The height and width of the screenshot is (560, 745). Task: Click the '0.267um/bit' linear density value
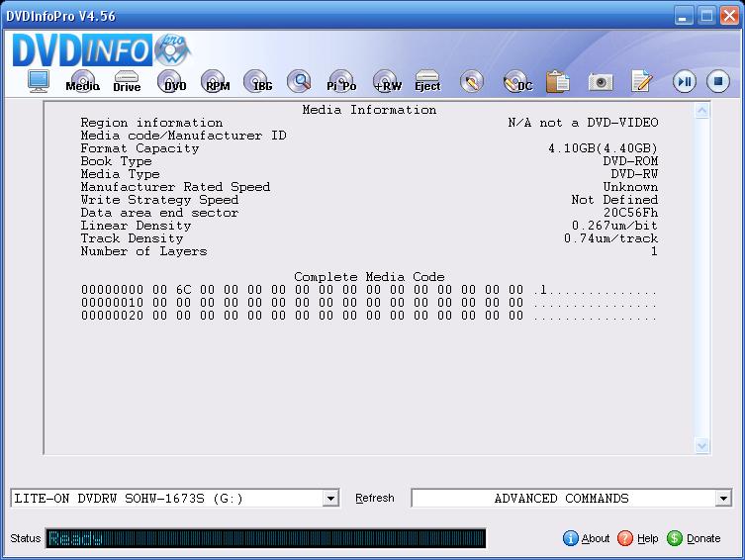pyautogui.click(x=614, y=226)
